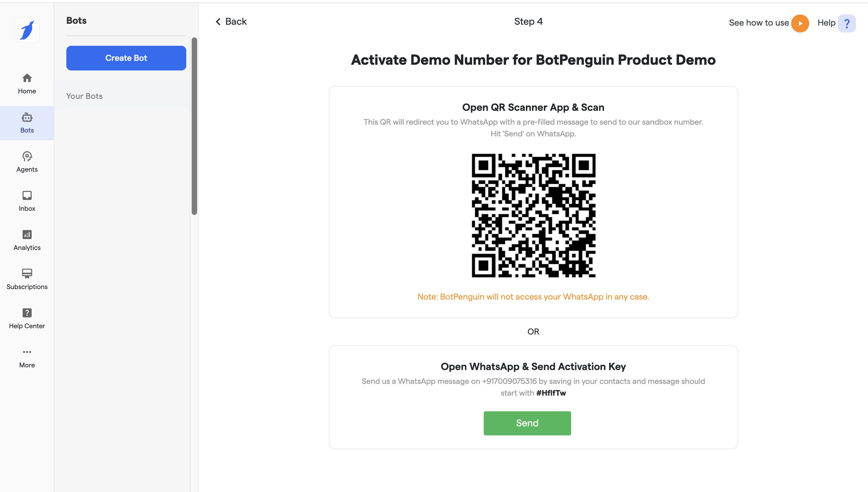The image size is (868, 492).
Task: Go to the Inbox icon
Action: [x=27, y=196]
